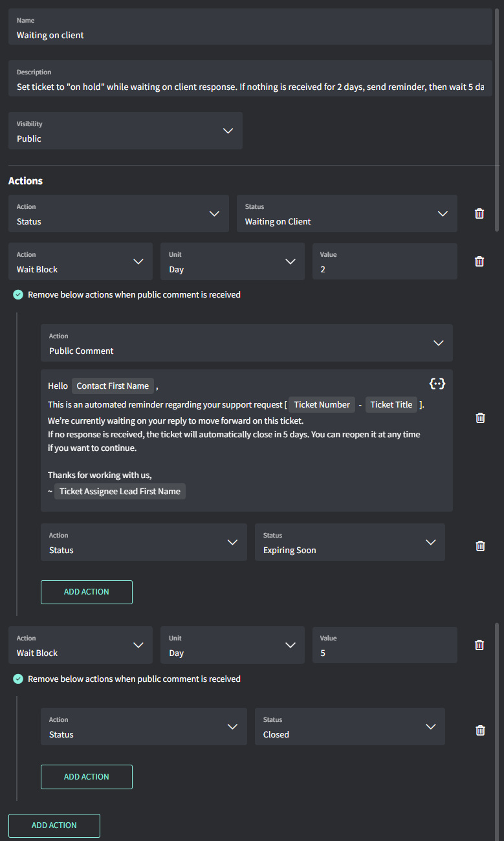504x841 pixels.
Task: Open the Closed status dropdown
Action: pos(349,726)
